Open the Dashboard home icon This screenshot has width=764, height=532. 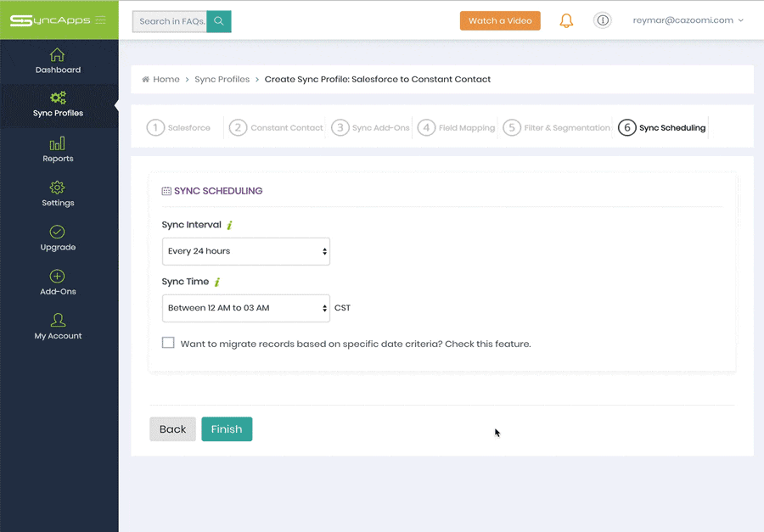(57, 54)
